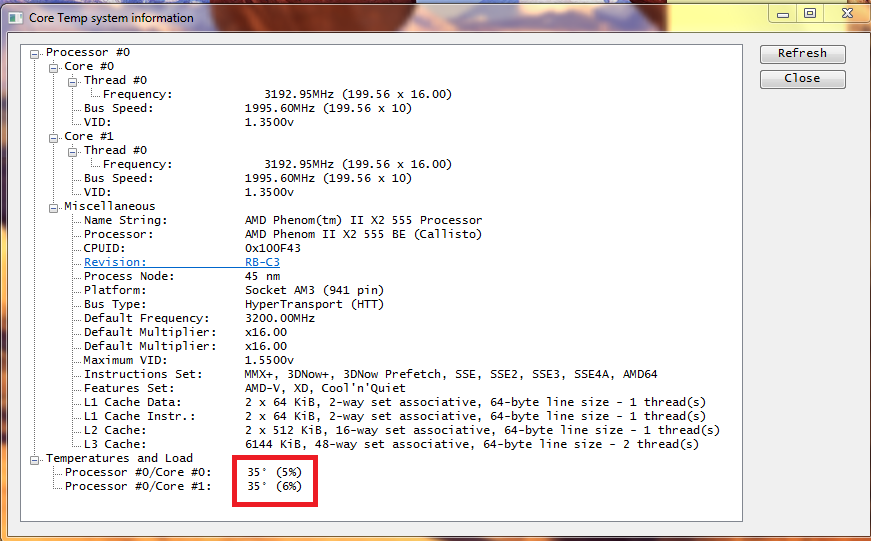Click the '45 nm' process node value
871x541 pixels.
point(262,277)
